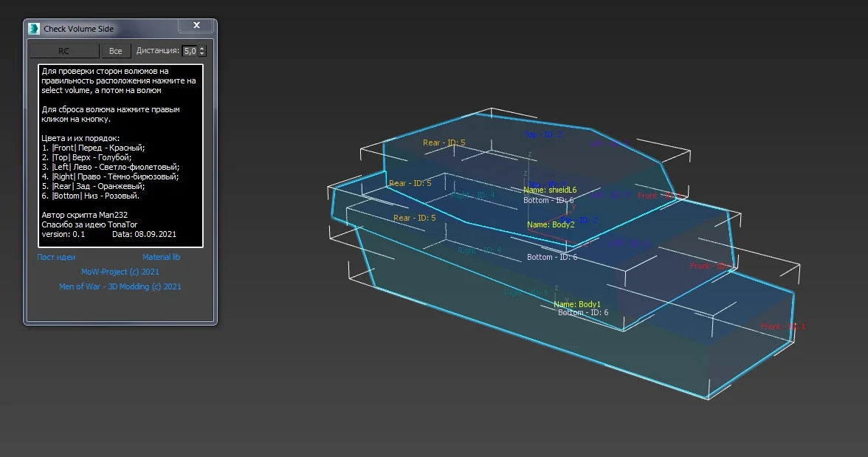
Task: Click the Bottom - ID: 6 label under Body1
Action: pyautogui.click(x=583, y=313)
